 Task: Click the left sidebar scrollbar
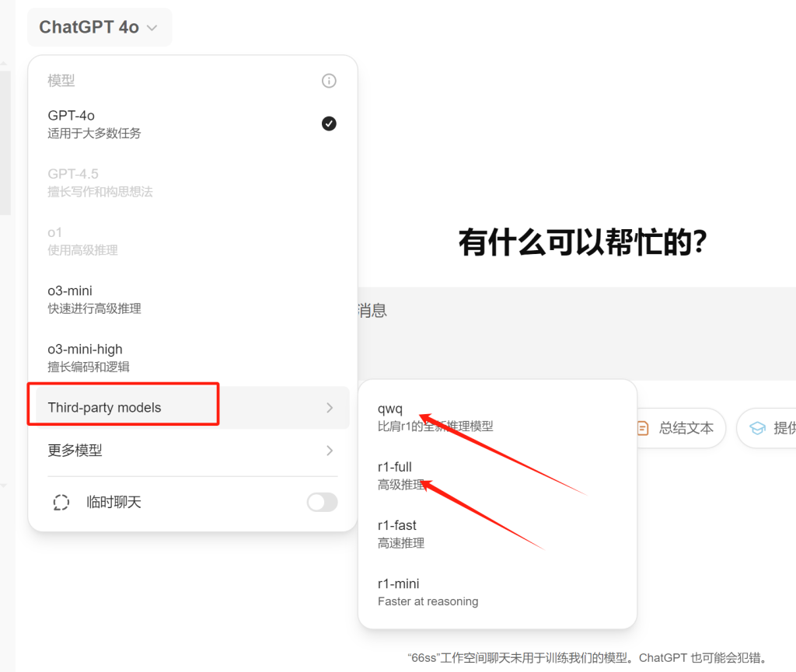(5, 143)
